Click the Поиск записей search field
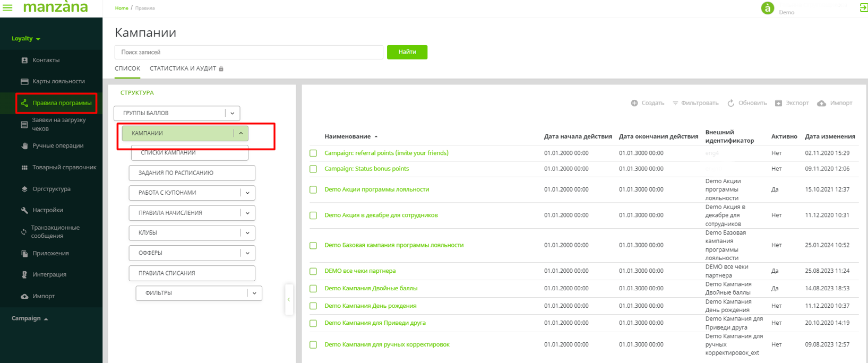Viewport: 868px width, 363px height. [x=248, y=52]
